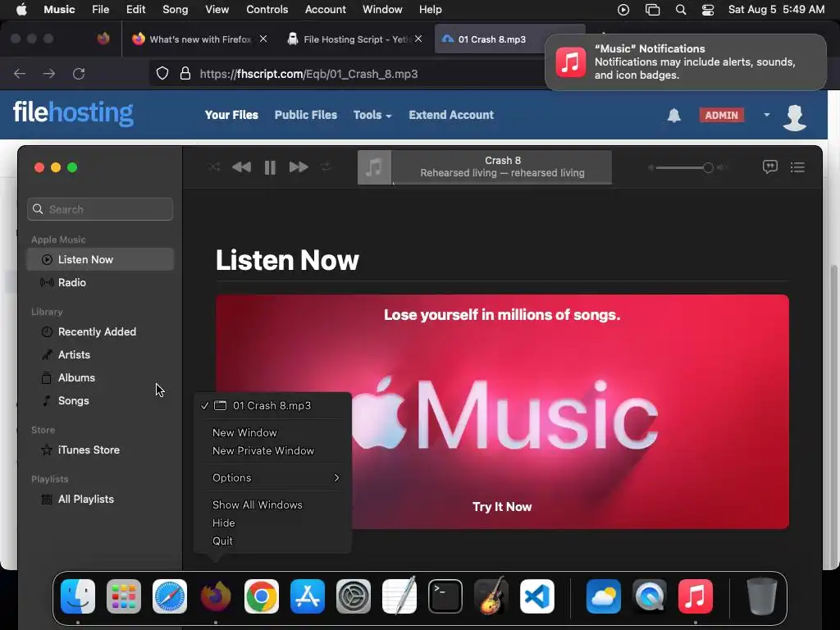Open System Preferences from the dock
Image resolution: width=840 pixels, height=630 pixels.
[x=354, y=596]
